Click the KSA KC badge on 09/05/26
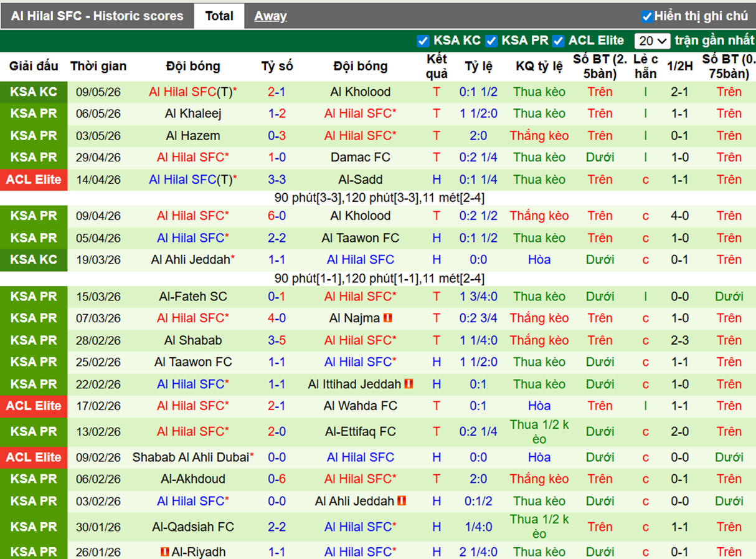This screenshot has width=756, height=559. [34, 92]
